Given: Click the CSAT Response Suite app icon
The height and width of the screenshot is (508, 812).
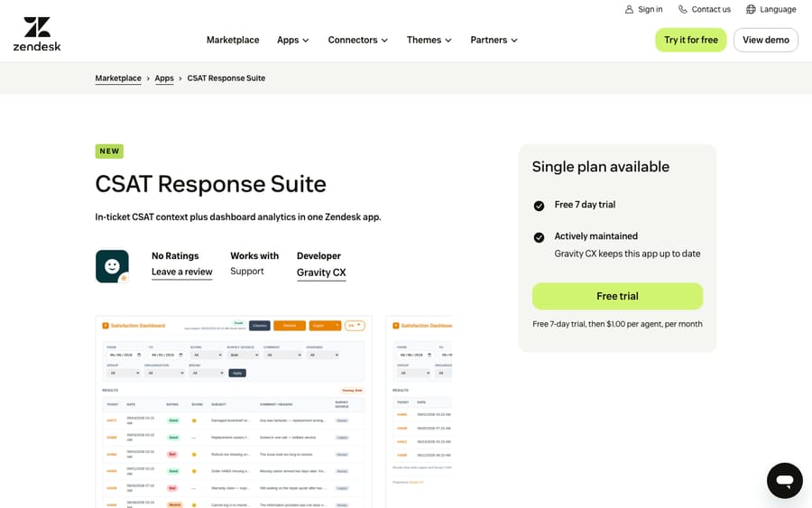Looking at the screenshot, I should tap(113, 266).
